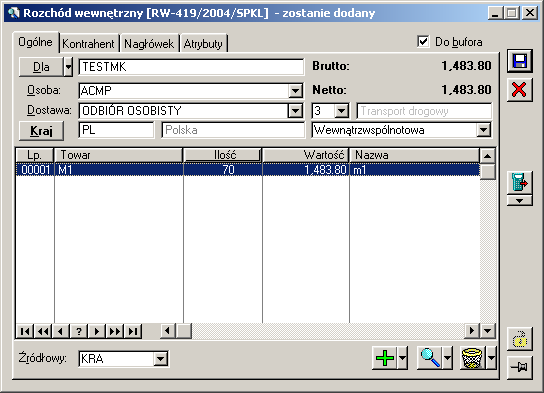
Task: Click the Transport drogowy field
Action: point(425,111)
